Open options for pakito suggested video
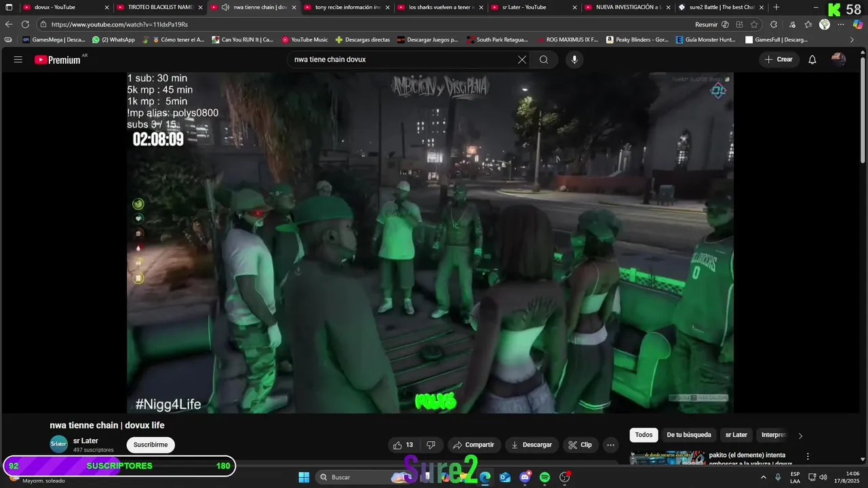The height and width of the screenshot is (488, 868). point(808,457)
